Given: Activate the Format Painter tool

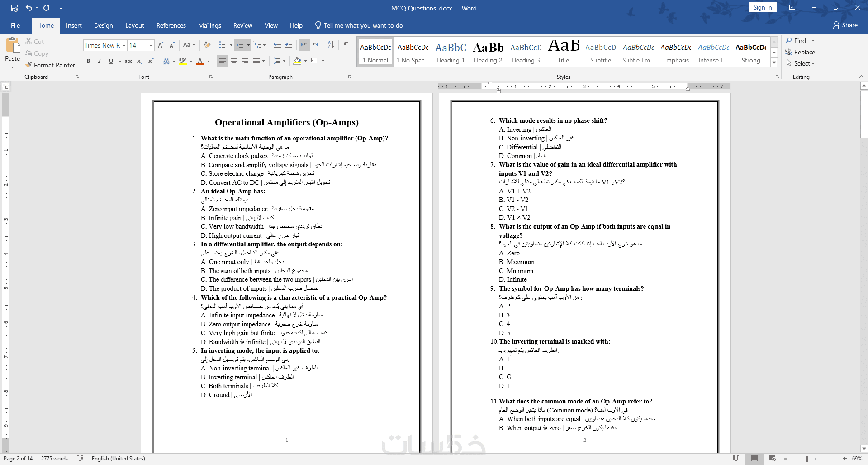Looking at the screenshot, I should (x=50, y=65).
